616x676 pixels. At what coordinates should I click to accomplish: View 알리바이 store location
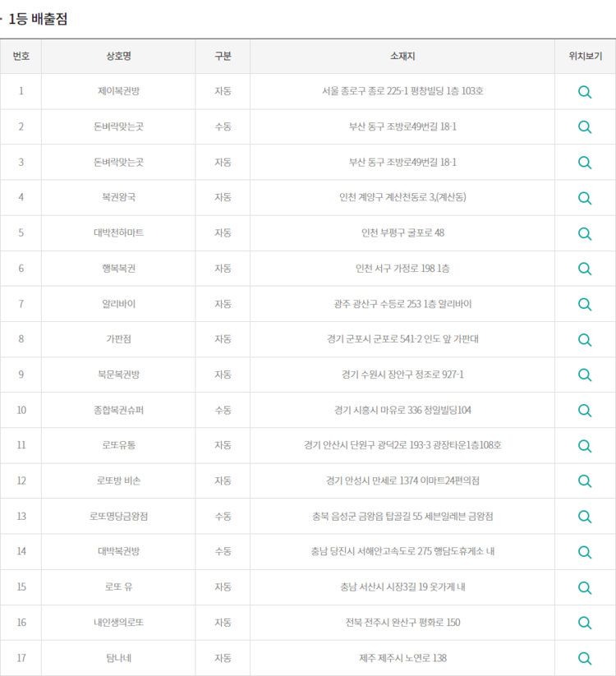585,305
